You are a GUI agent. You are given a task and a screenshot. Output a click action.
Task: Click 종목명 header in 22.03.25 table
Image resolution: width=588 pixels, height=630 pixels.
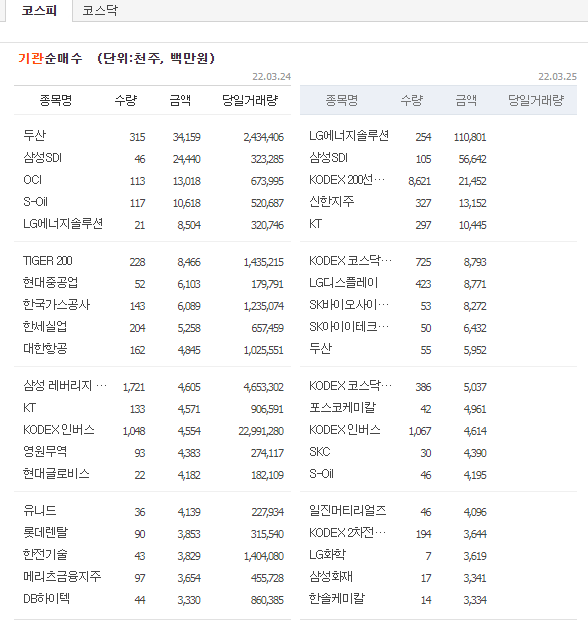click(x=342, y=100)
